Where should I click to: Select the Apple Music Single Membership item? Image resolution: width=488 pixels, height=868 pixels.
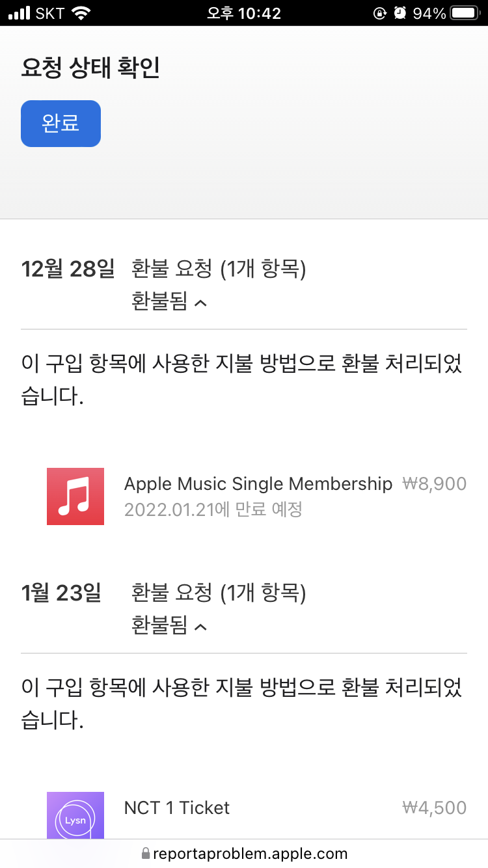(258, 484)
